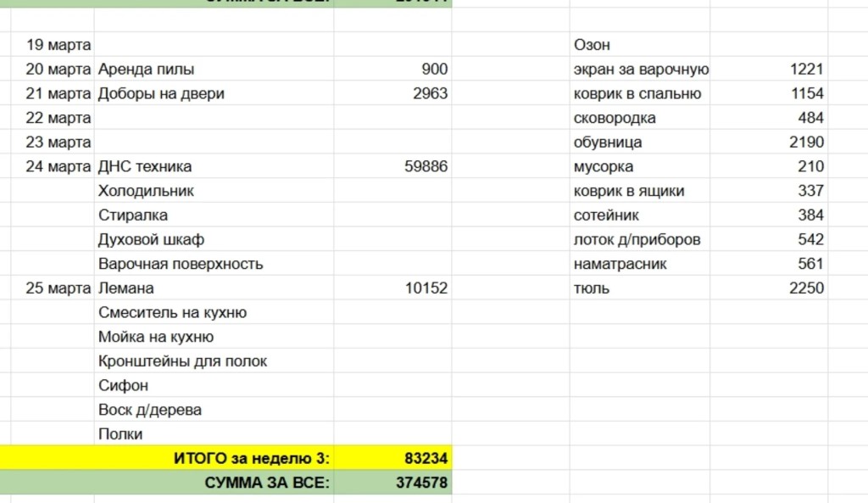Select the 'Доборы на двери' cell
The height and width of the screenshot is (503, 868).
click(x=161, y=94)
